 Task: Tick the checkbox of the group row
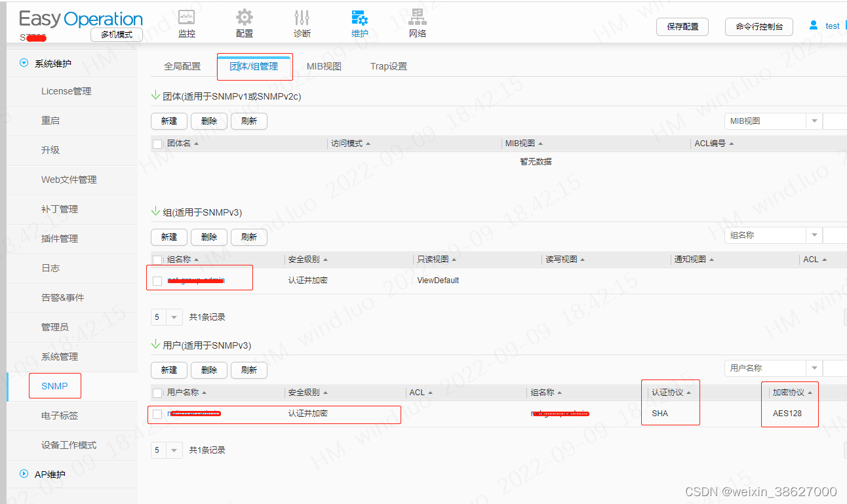coord(157,281)
